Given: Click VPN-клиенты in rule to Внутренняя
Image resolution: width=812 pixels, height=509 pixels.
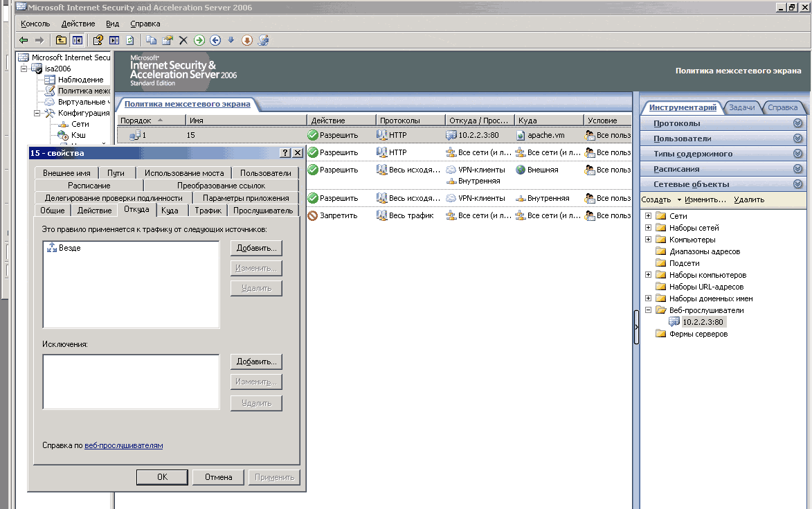Looking at the screenshot, I should [x=481, y=198].
